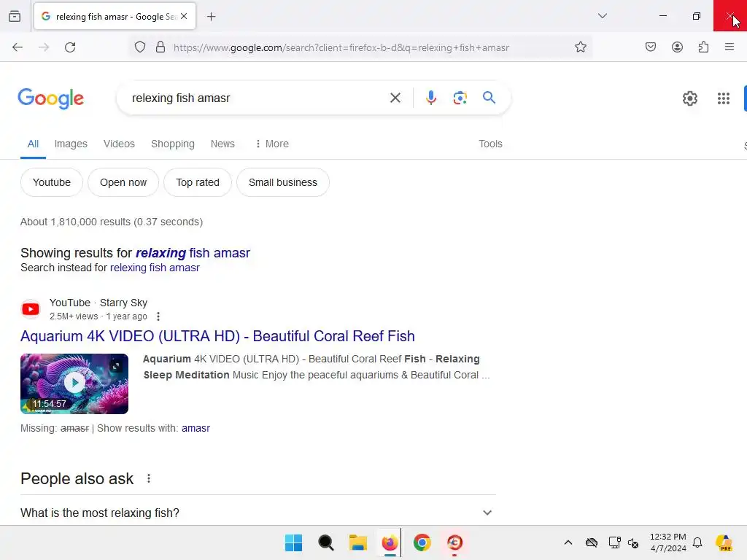Image resolution: width=747 pixels, height=560 pixels.
Task: Save page to Pocket
Action: pyautogui.click(x=650, y=47)
